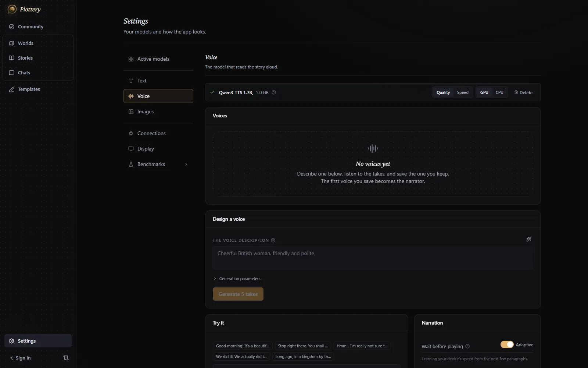Open Display settings section
This screenshot has height=368, width=588.
[x=158, y=149]
